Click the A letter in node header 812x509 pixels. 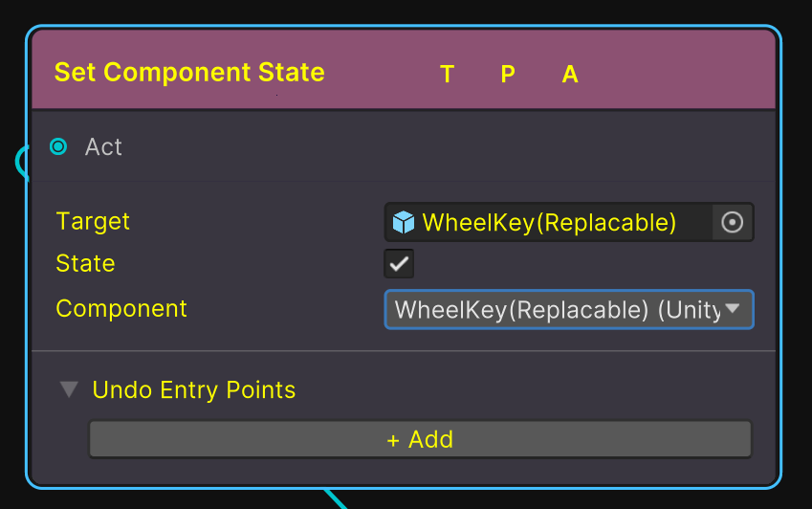[x=570, y=75]
